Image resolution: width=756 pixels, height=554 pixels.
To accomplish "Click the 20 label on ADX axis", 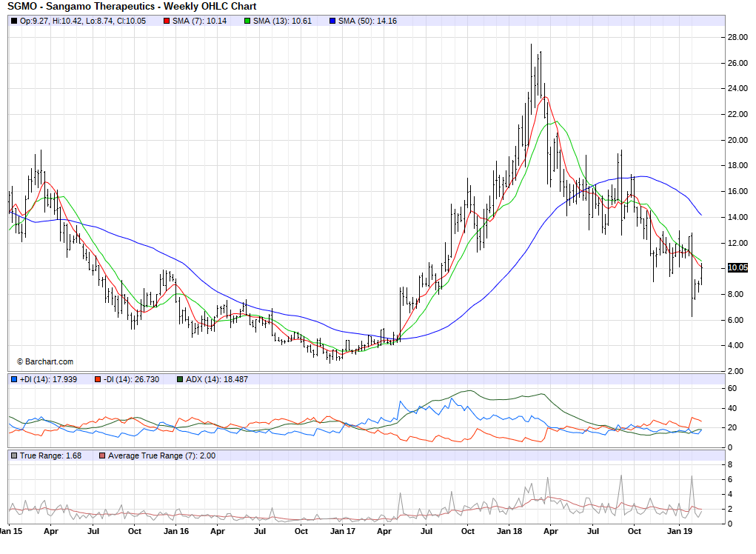I will [x=732, y=427].
